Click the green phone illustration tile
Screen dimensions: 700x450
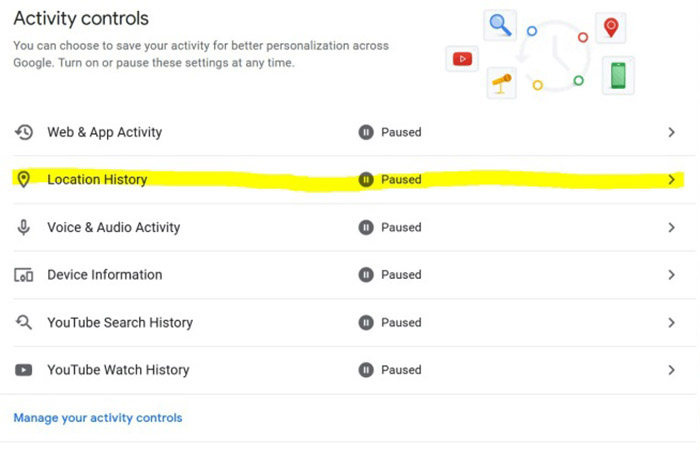pyautogui.click(x=618, y=75)
